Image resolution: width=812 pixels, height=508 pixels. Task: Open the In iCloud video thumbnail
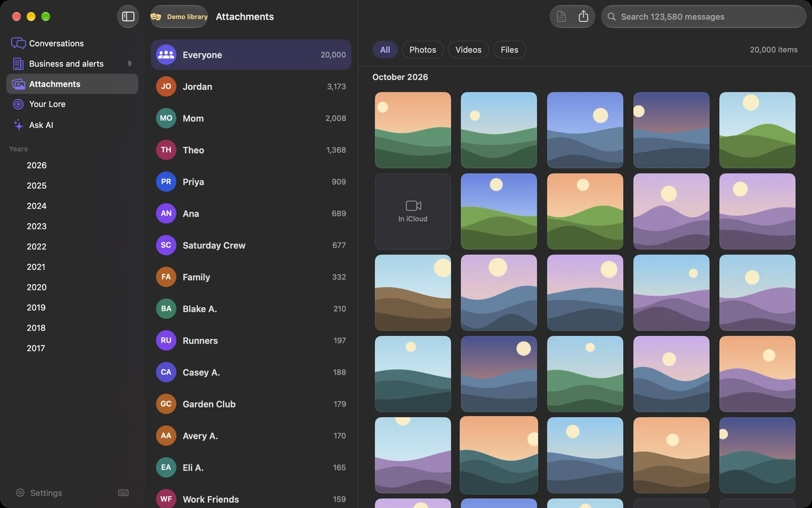coord(413,211)
